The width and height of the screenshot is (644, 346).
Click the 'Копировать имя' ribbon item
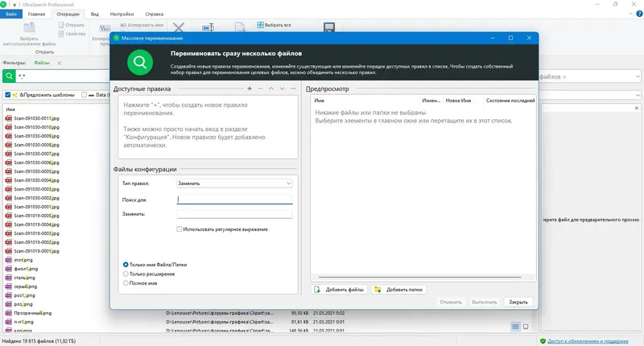pyautogui.click(x=142, y=25)
